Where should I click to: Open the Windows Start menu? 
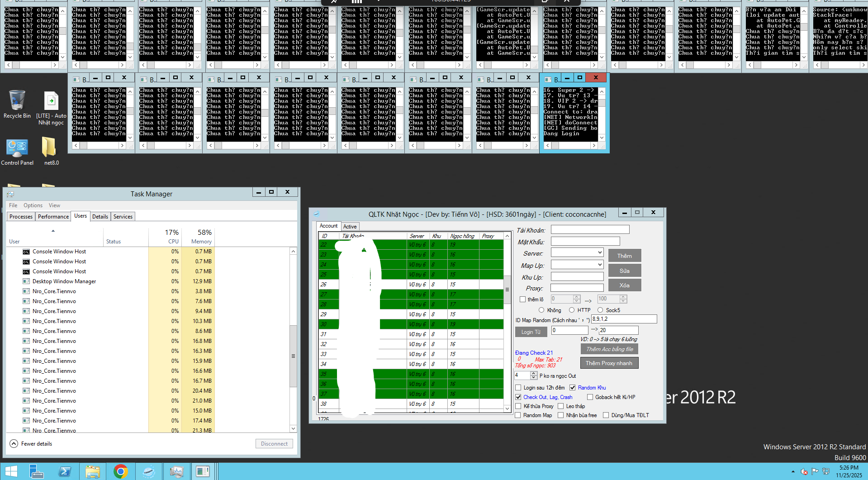11,471
